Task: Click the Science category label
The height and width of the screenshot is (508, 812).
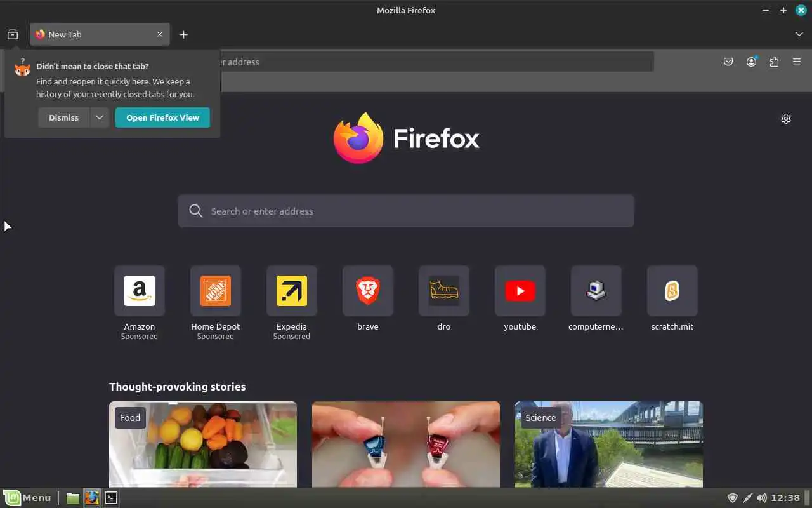Action: [540, 418]
